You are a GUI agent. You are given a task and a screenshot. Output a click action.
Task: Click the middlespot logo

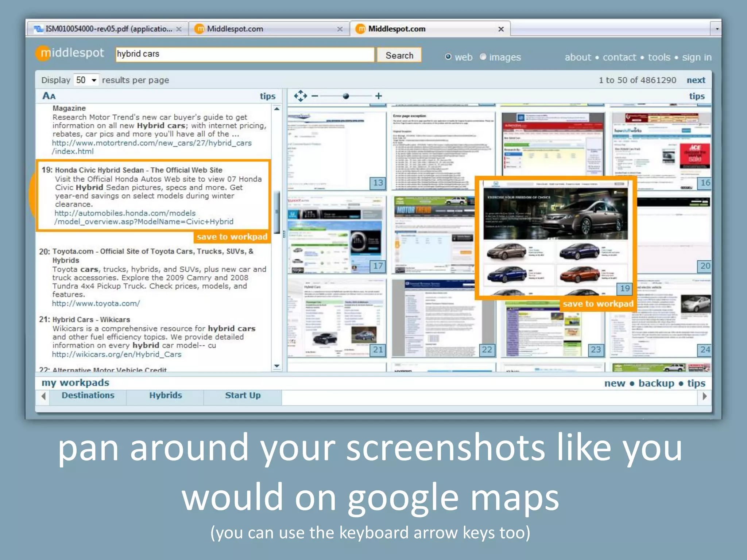(70, 53)
